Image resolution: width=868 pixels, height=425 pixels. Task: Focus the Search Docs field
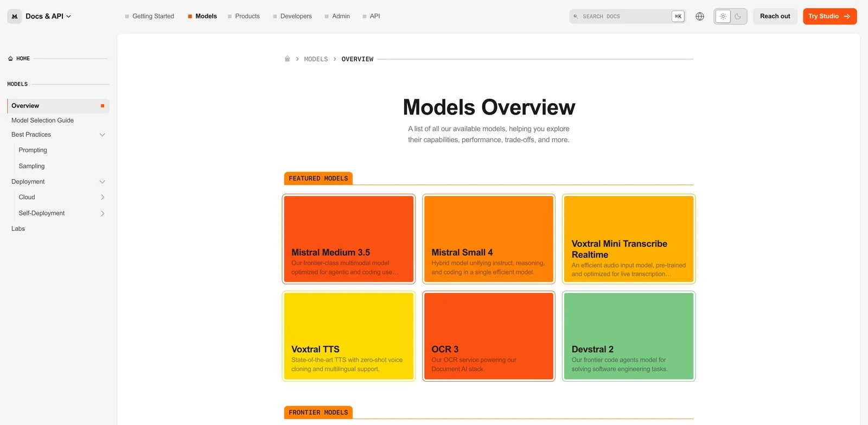pos(628,16)
